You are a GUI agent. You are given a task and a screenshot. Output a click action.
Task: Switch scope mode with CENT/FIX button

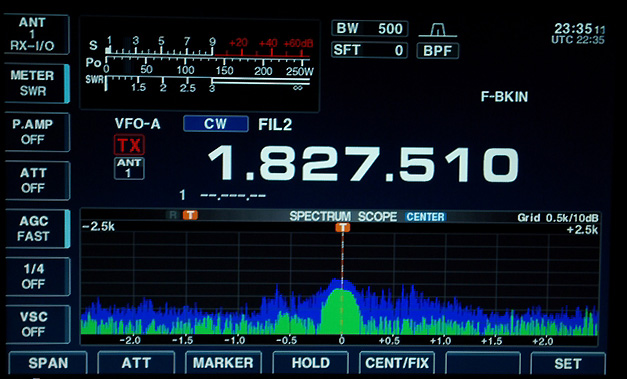(397, 363)
